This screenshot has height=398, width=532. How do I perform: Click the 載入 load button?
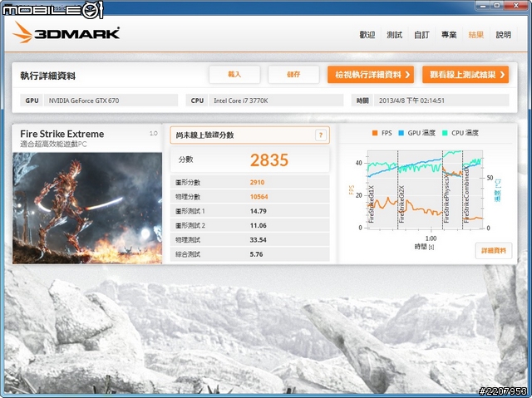[234, 74]
